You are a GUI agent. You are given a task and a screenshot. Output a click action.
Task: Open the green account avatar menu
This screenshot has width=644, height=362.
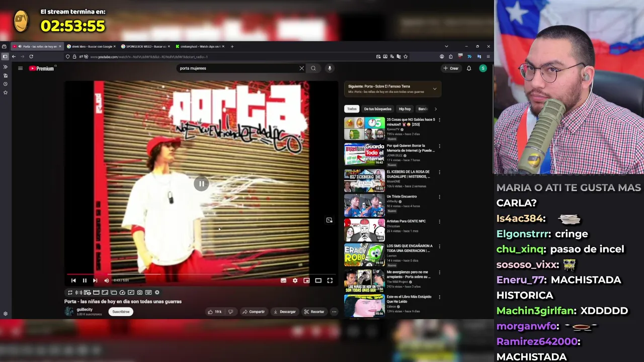coord(483,68)
